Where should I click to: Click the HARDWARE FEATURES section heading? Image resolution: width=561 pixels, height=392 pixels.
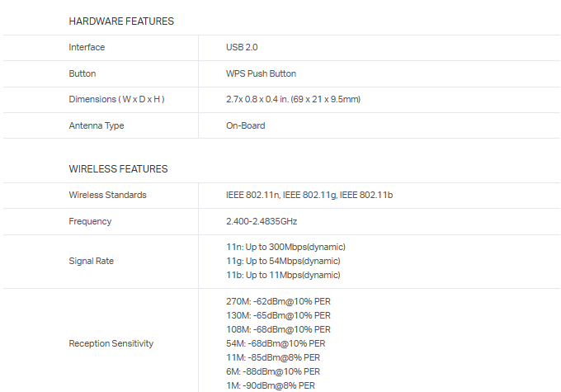121,21
